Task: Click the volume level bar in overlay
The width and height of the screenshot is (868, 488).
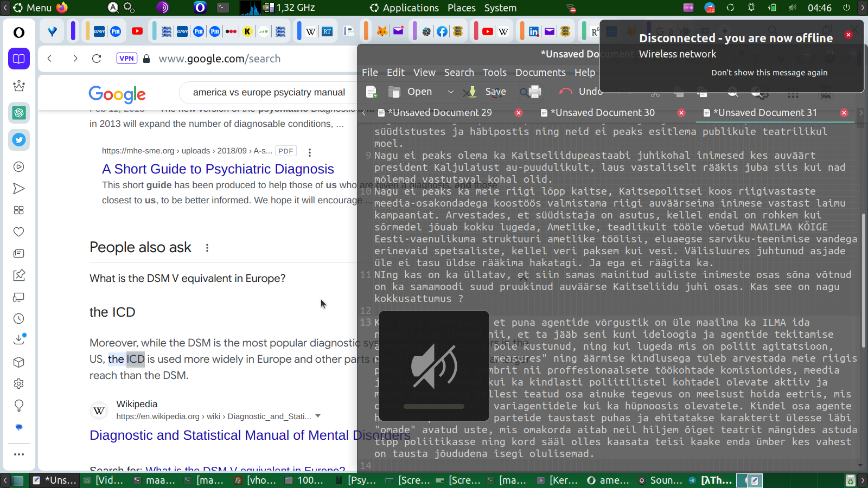Action: [433, 406]
